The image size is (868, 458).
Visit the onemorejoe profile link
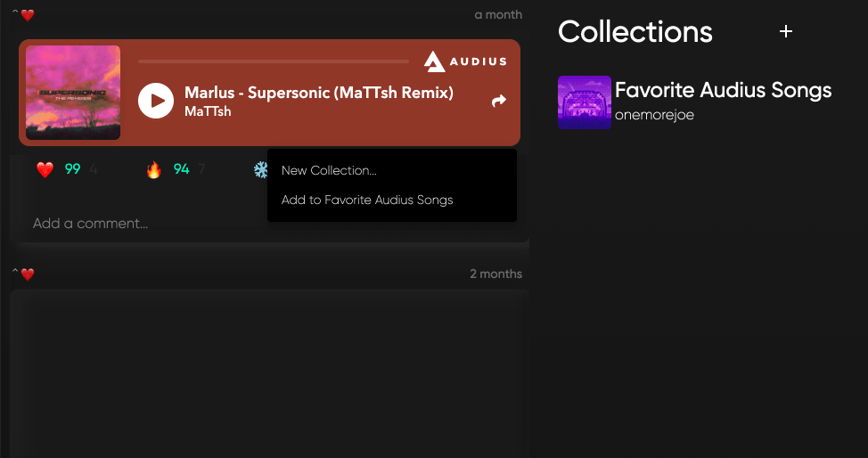(654, 115)
